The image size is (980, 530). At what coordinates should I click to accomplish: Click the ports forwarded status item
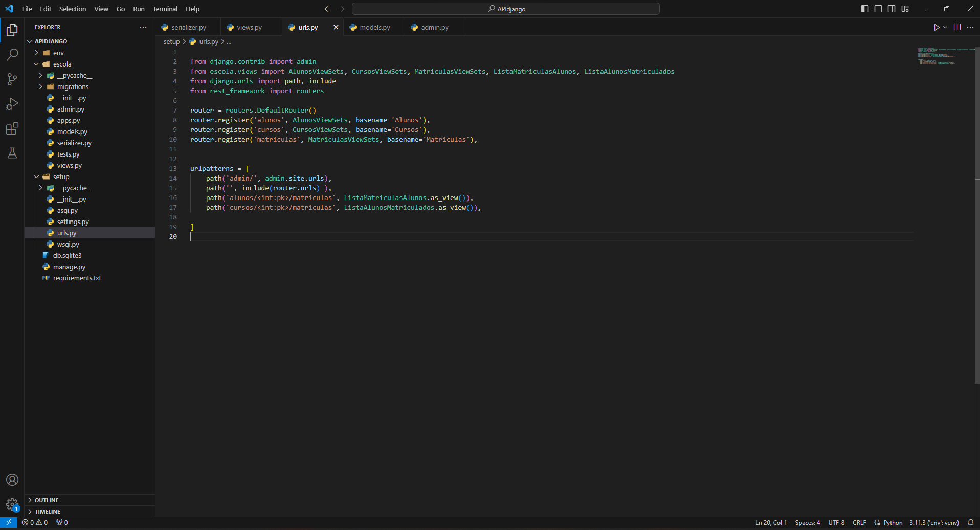[x=62, y=523]
